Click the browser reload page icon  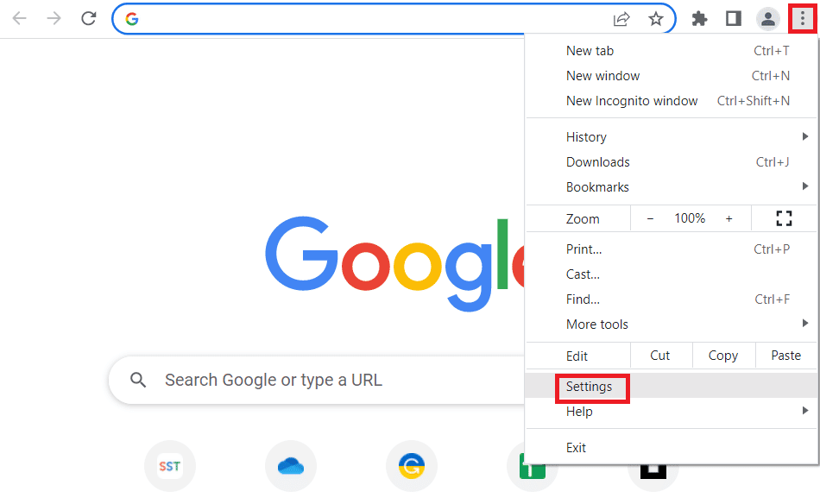pos(88,18)
